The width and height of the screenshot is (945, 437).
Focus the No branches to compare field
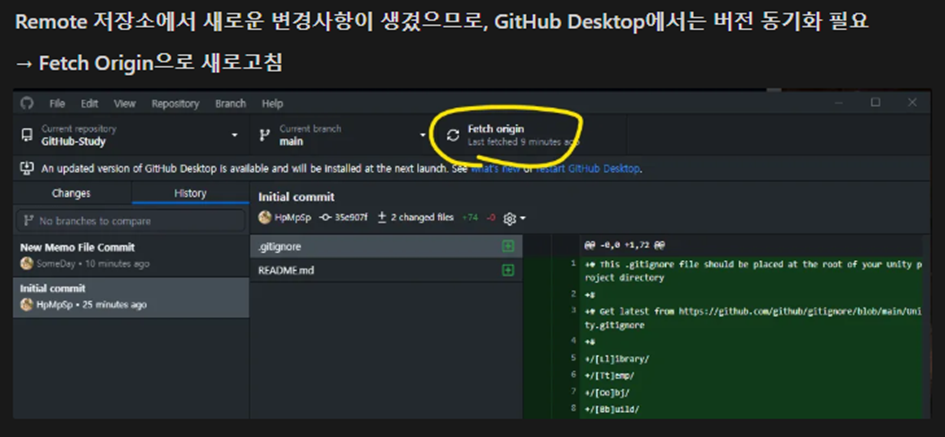[x=131, y=221]
